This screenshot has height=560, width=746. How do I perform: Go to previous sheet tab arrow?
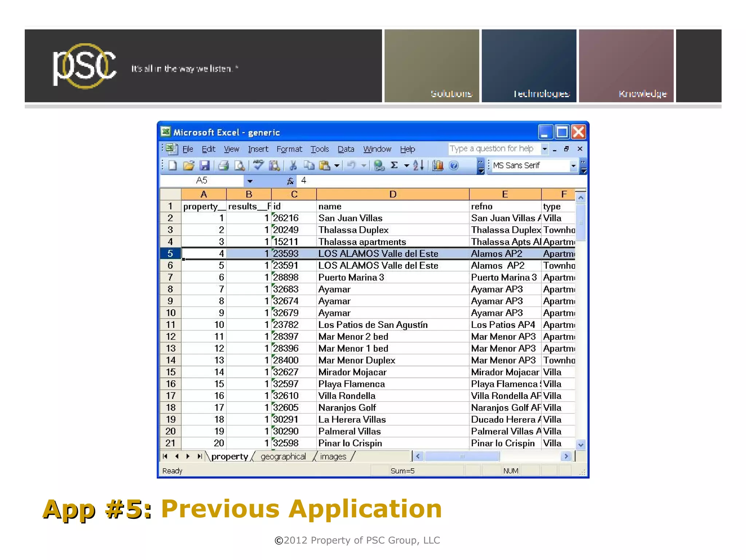[177, 456]
